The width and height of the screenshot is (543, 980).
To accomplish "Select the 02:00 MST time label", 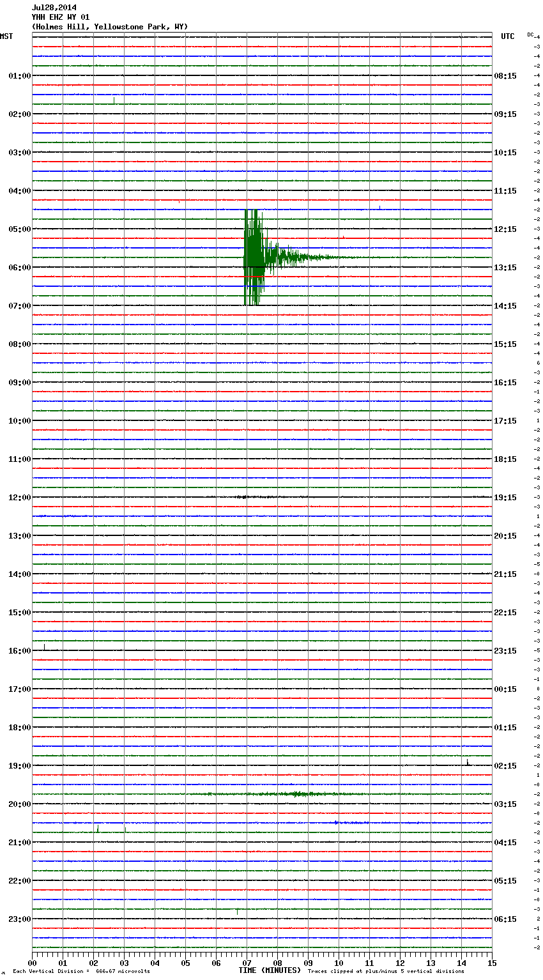I will click(x=20, y=114).
